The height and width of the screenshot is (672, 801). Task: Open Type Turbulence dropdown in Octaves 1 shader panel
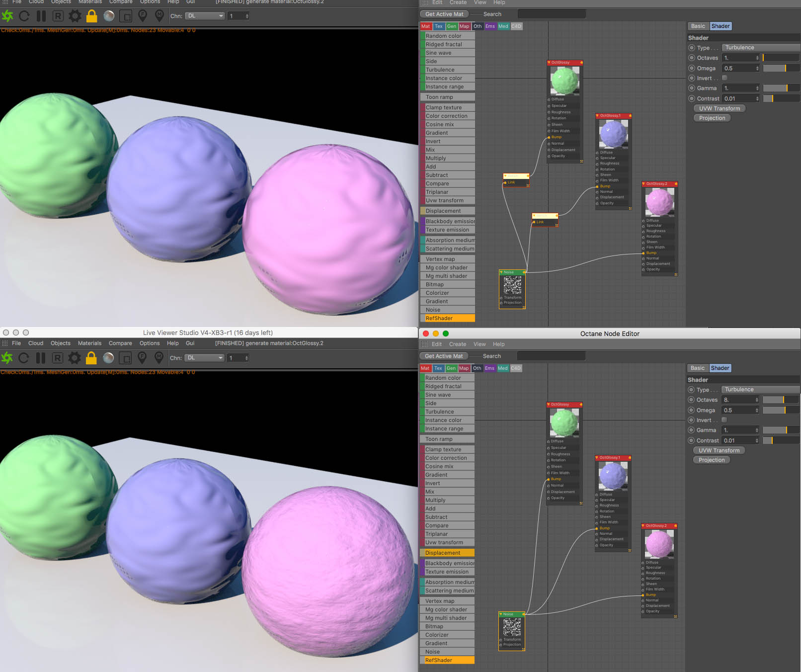761,48
